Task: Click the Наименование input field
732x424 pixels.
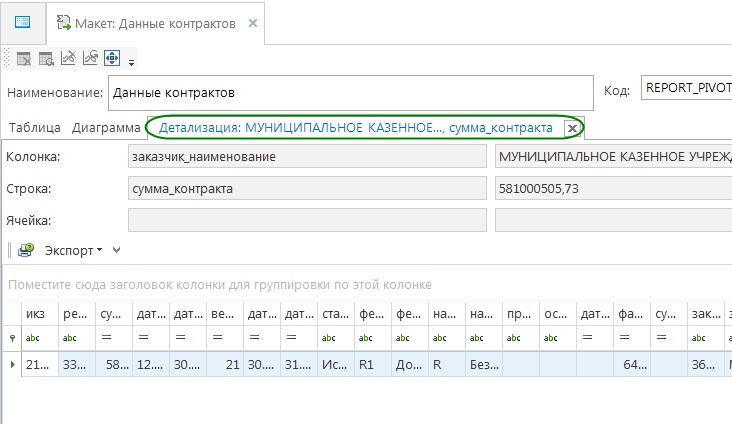Action: pyautogui.click(x=350, y=92)
